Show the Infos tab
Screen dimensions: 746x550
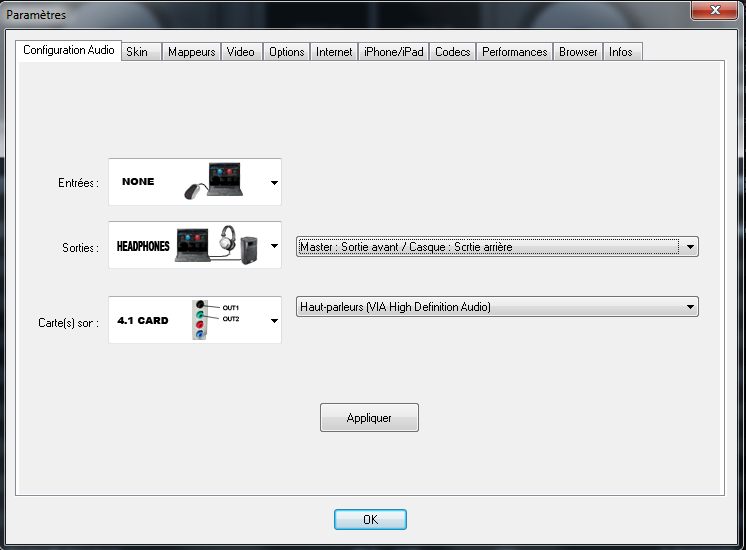622,51
